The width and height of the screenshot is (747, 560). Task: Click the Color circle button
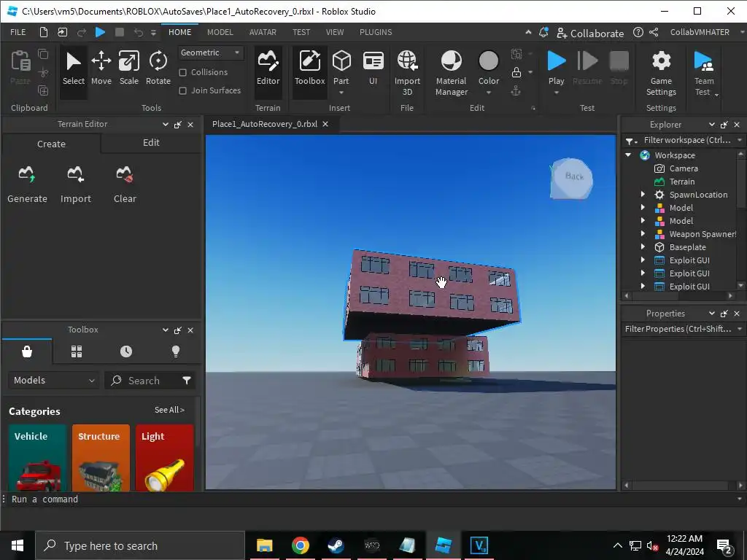[x=488, y=61]
